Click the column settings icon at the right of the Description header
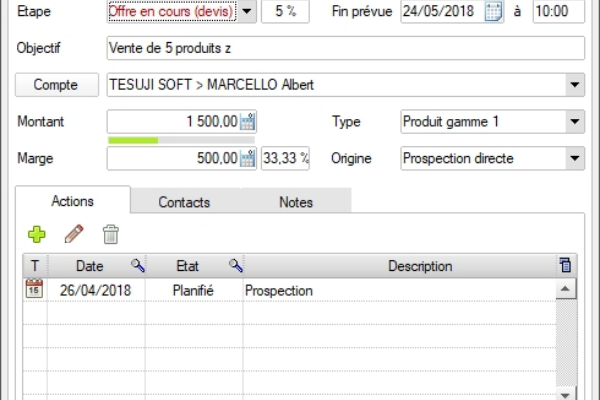 click(566, 266)
